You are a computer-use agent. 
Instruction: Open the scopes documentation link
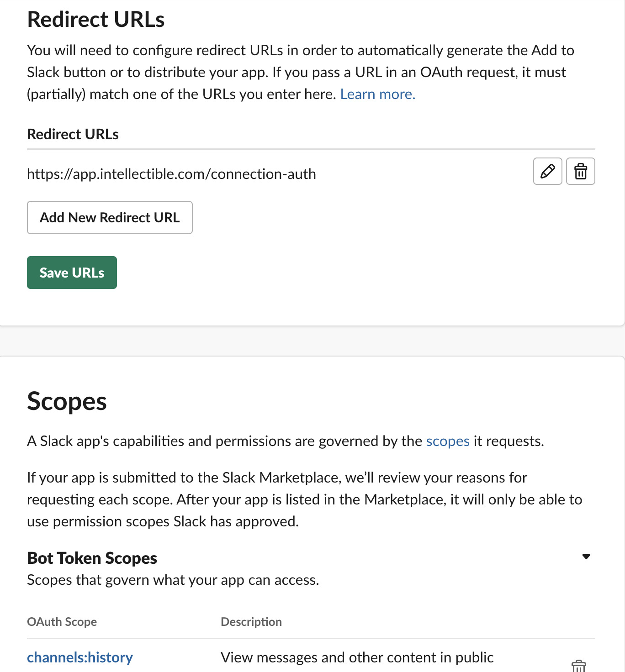click(x=447, y=441)
